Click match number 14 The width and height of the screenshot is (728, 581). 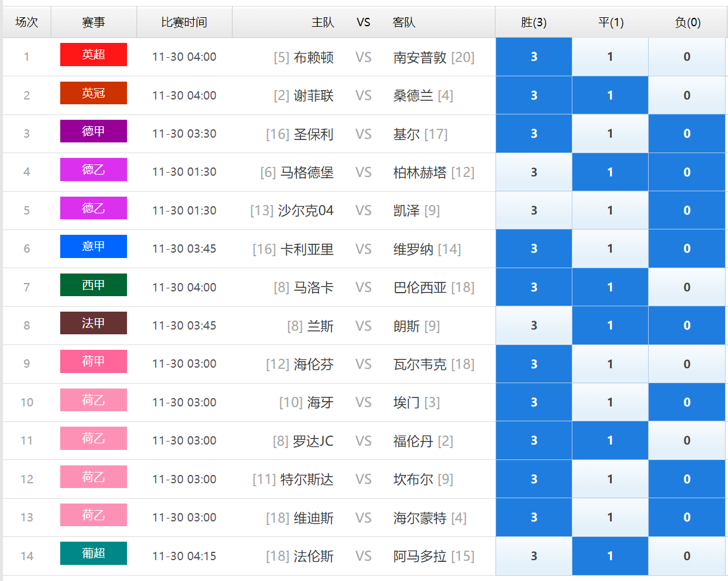coord(27,556)
